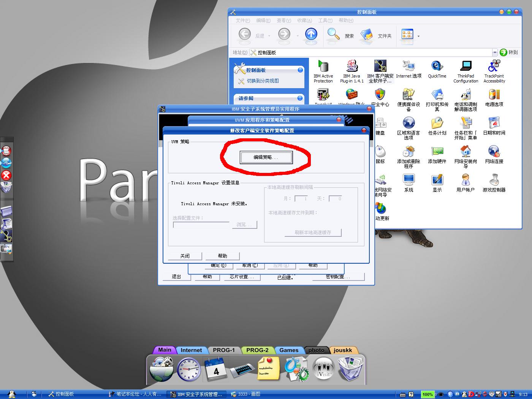Image resolution: width=532 pixels, height=399 pixels.
Task: Collapse the 请参阅 sidebar section
Action: point(300,98)
